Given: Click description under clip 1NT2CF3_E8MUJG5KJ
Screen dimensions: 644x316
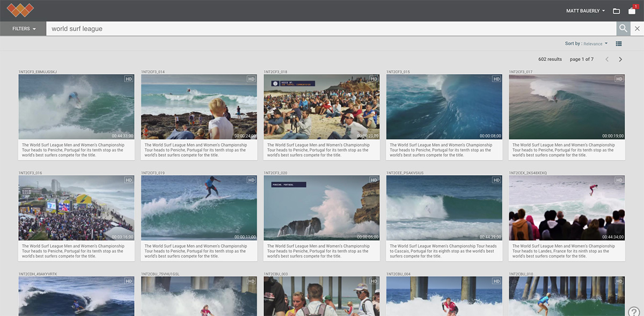Looking at the screenshot, I should pos(74,150).
